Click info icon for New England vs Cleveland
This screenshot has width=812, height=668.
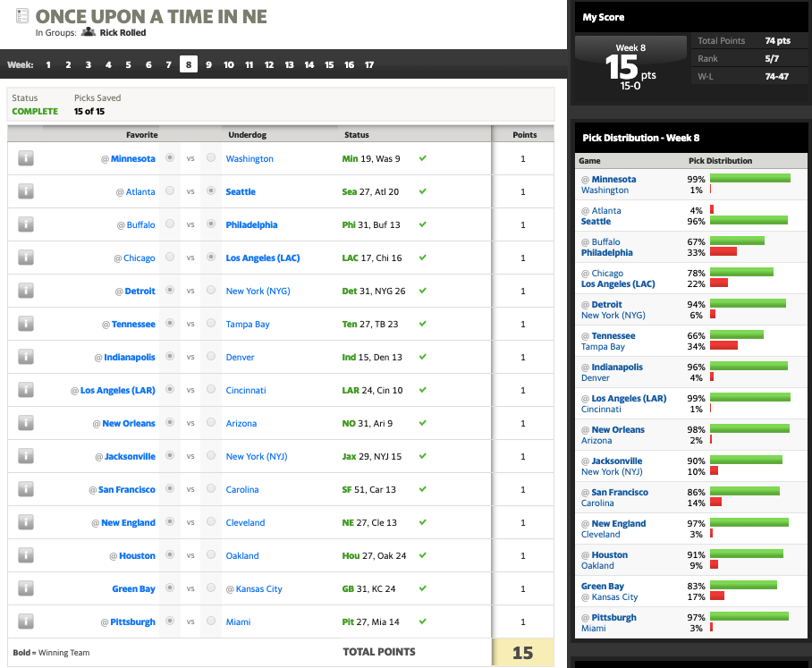tap(26, 522)
